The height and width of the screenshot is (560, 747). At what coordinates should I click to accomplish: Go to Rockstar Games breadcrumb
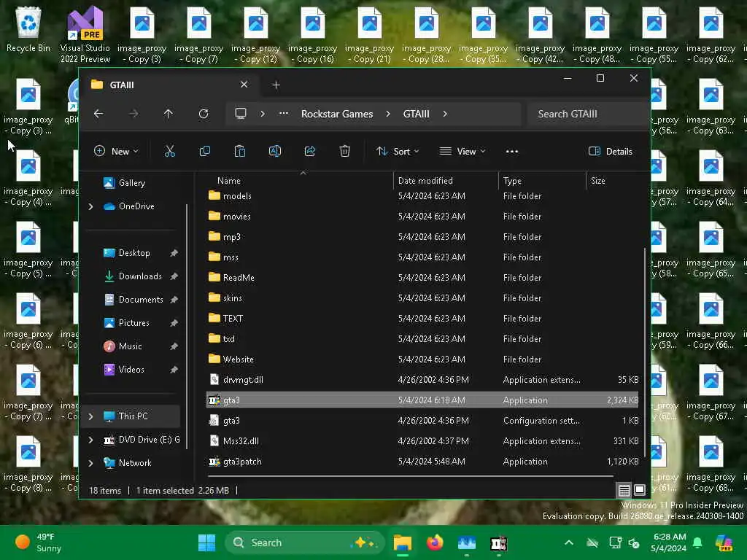(x=337, y=114)
